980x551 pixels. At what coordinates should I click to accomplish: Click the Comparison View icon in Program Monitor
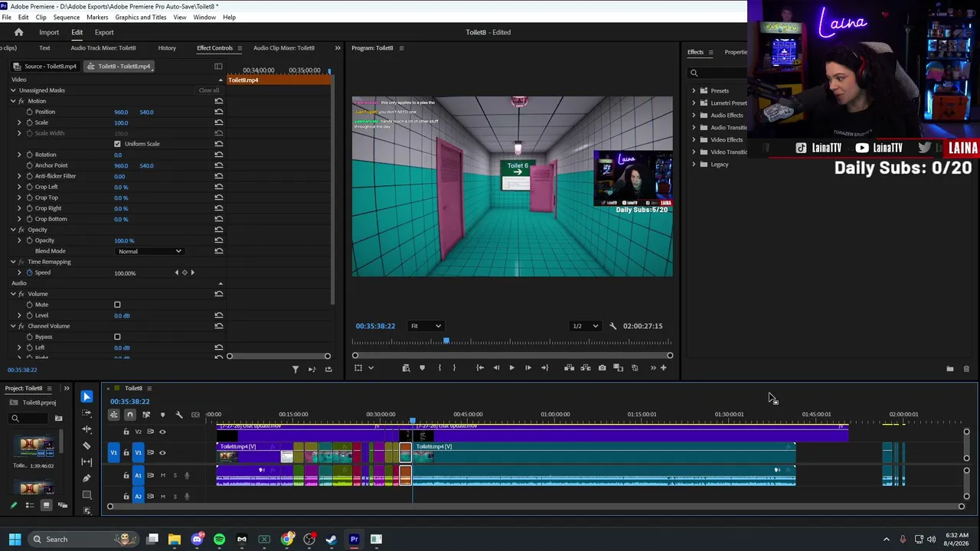click(x=619, y=368)
